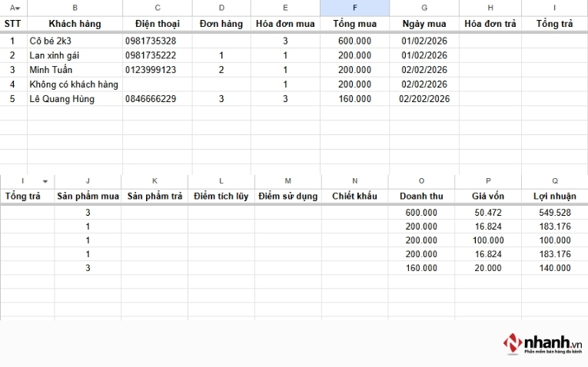Click the cost value 50.472
588x367 pixels.
[488, 213]
